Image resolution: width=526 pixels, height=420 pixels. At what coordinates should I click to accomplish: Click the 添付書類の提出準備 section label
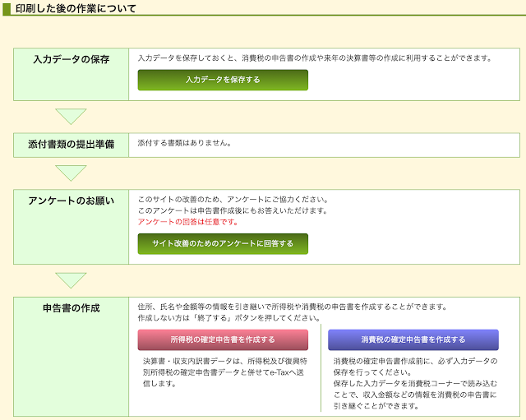click(x=72, y=145)
